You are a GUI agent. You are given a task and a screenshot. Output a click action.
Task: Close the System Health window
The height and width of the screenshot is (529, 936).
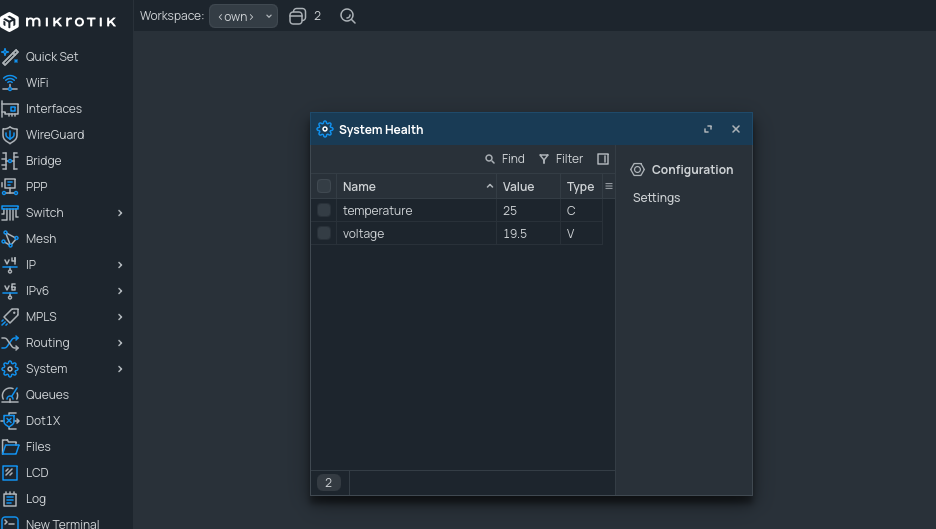(x=736, y=129)
